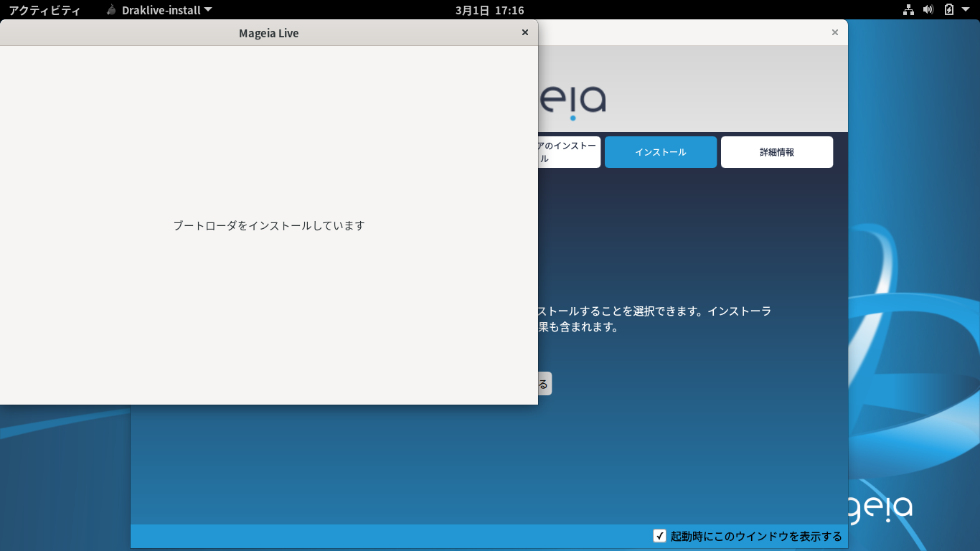Select the 詳細情報 tab in welcome window
980x551 pixels.
777,152
